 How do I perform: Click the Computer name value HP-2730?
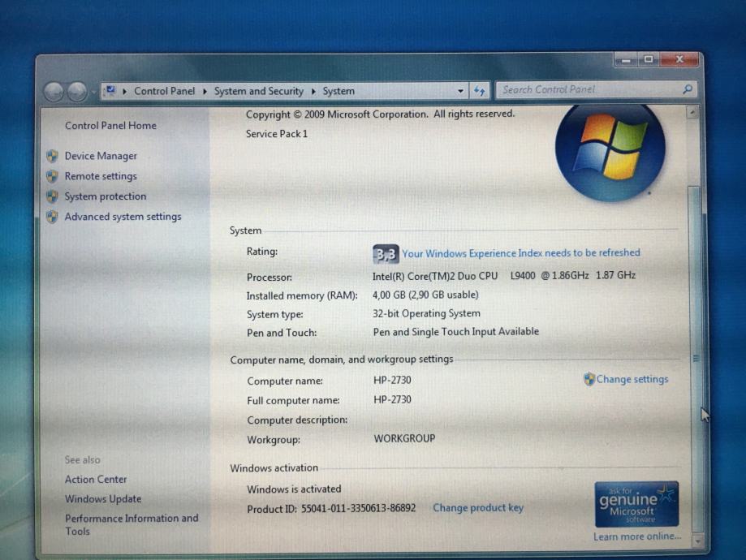point(393,380)
